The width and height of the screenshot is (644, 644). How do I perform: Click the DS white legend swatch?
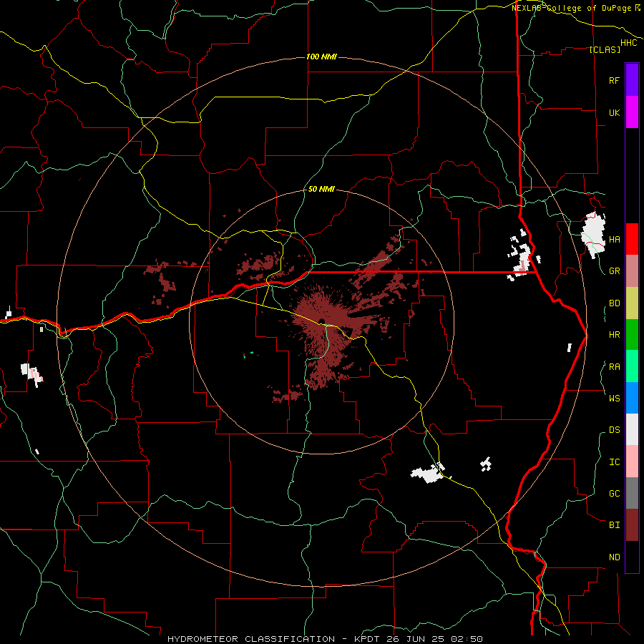point(632,429)
